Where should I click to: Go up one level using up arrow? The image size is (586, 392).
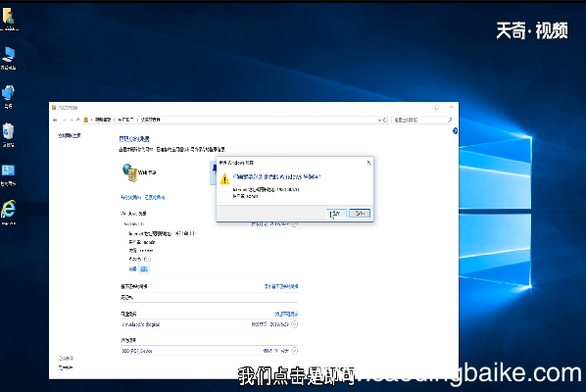78,120
